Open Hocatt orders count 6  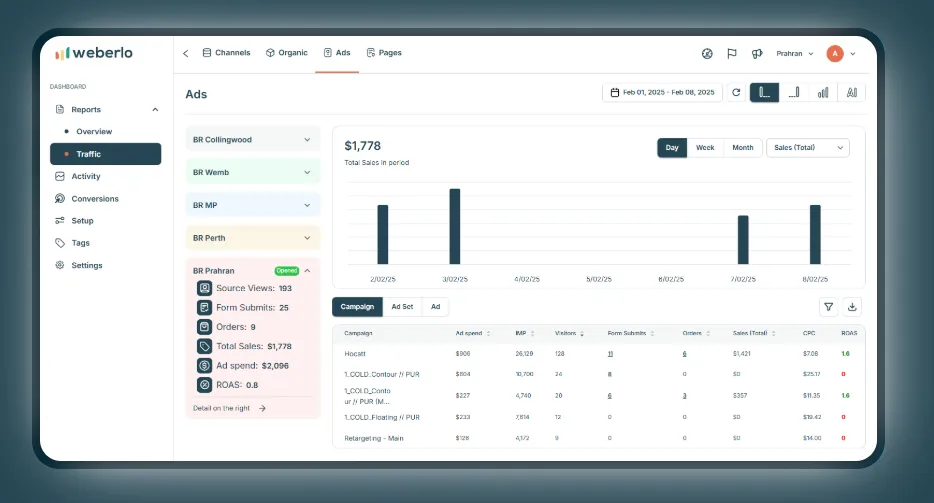pos(684,354)
